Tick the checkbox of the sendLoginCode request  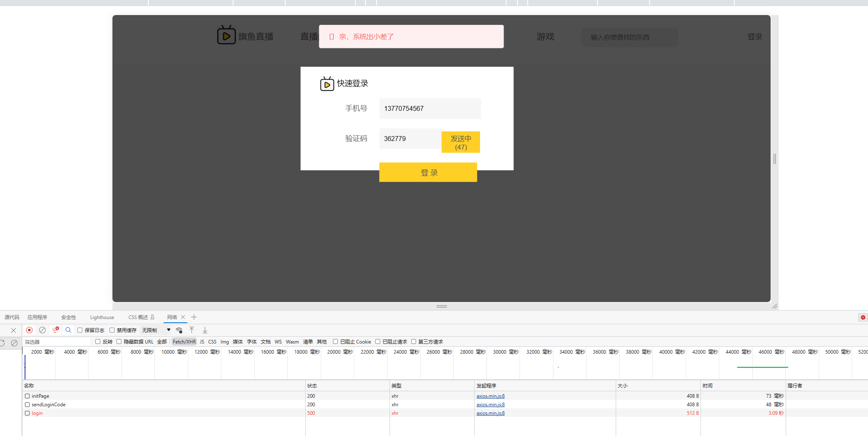point(27,405)
